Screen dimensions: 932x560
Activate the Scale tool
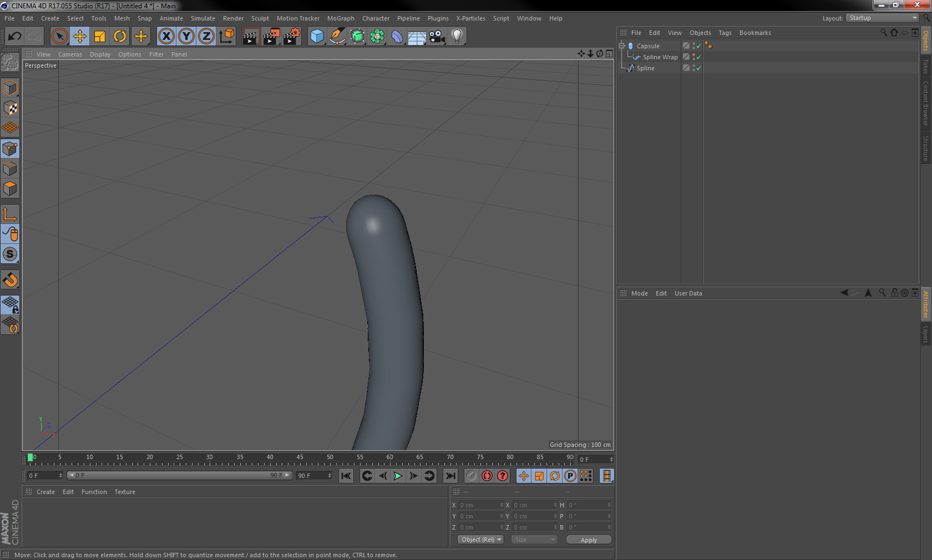pyautogui.click(x=100, y=37)
